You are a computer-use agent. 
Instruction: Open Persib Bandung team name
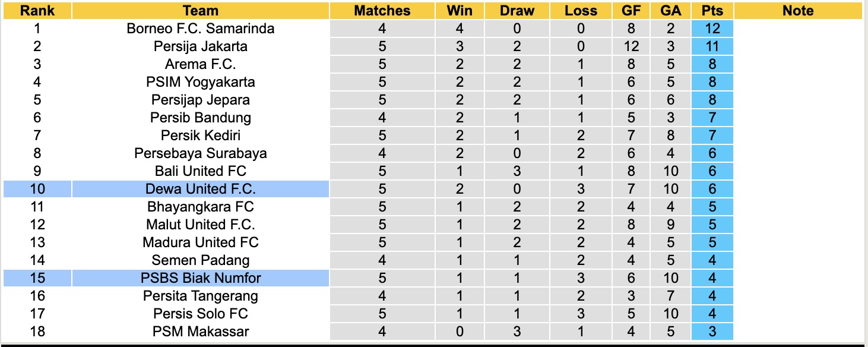click(201, 118)
